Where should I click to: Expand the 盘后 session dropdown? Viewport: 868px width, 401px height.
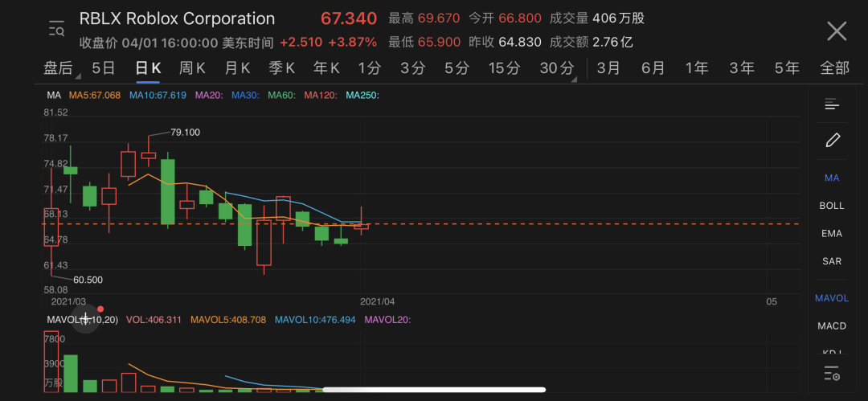click(x=59, y=68)
